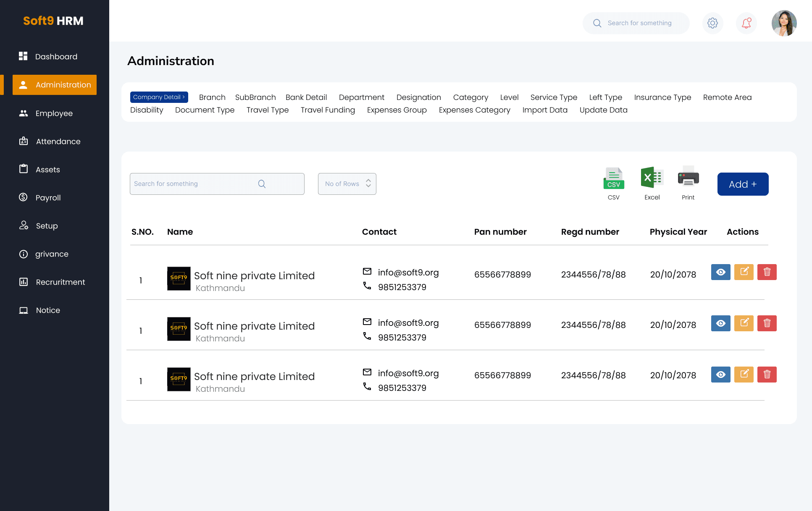The image size is (812, 511).
Task: Click the Pan number column header
Action: (x=500, y=232)
